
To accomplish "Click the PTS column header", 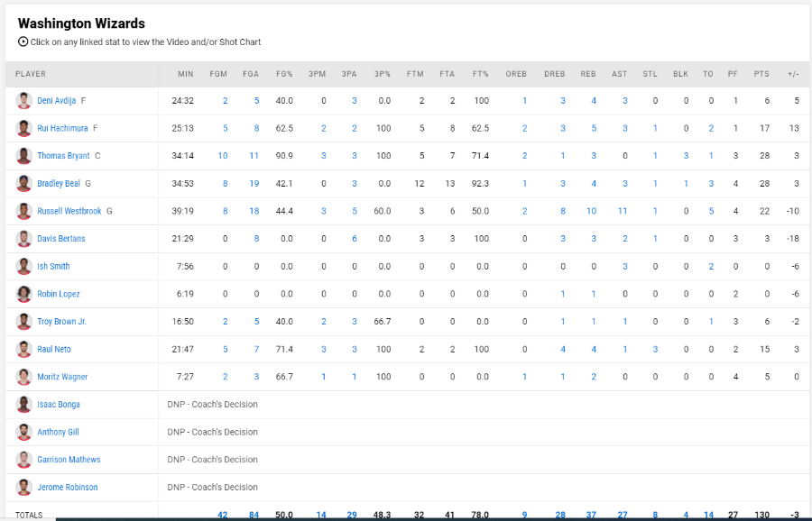I will click(761, 74).
